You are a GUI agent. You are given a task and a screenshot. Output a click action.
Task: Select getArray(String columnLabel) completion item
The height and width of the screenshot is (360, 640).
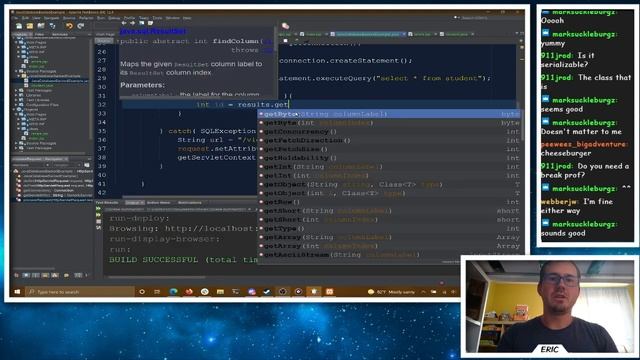coord(389,238)
